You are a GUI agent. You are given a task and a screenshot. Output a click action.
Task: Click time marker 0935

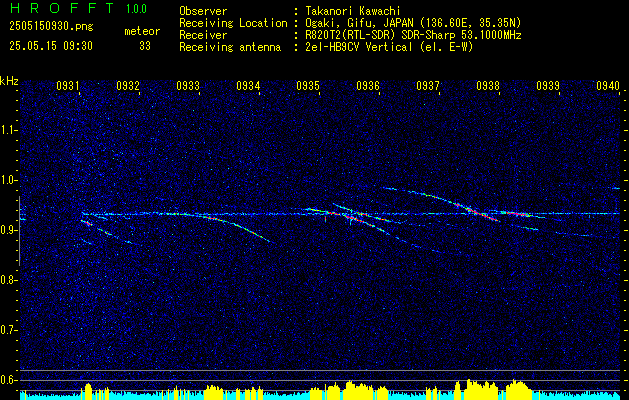pos(308,86)
